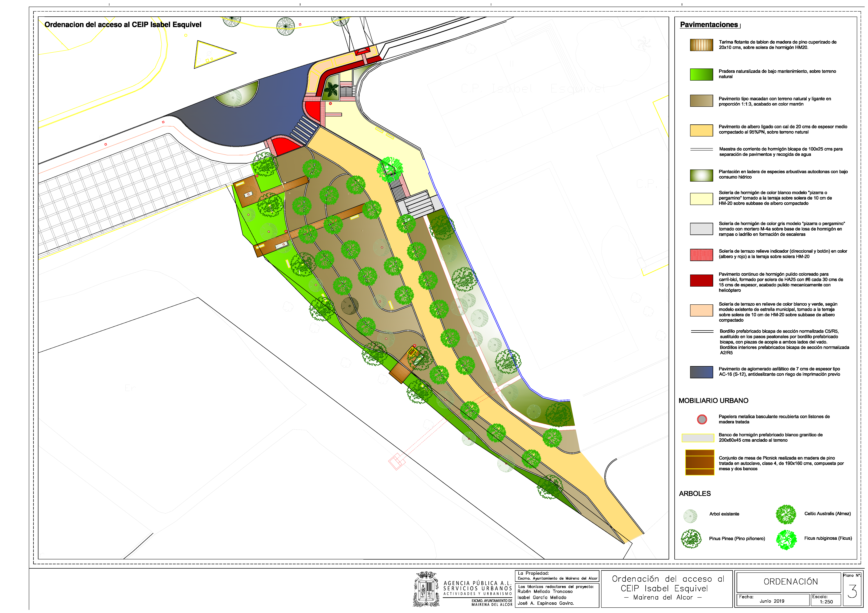This screenshot has width=868, height=613.
Task: Click the Pinus Pinea legend tree icon
Action: [691, 539]
